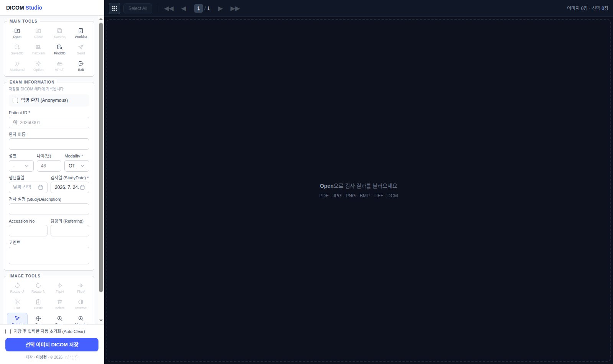Screen dimensions: 613x364
Task: Click the DICOM Studio logo title
Action: (x=24, y=8)
